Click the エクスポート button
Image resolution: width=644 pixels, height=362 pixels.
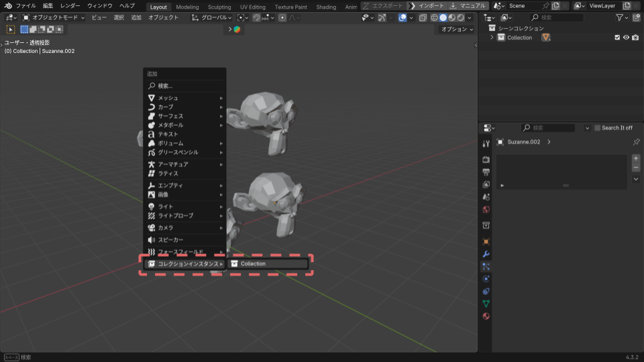click(x=383, y=6)
